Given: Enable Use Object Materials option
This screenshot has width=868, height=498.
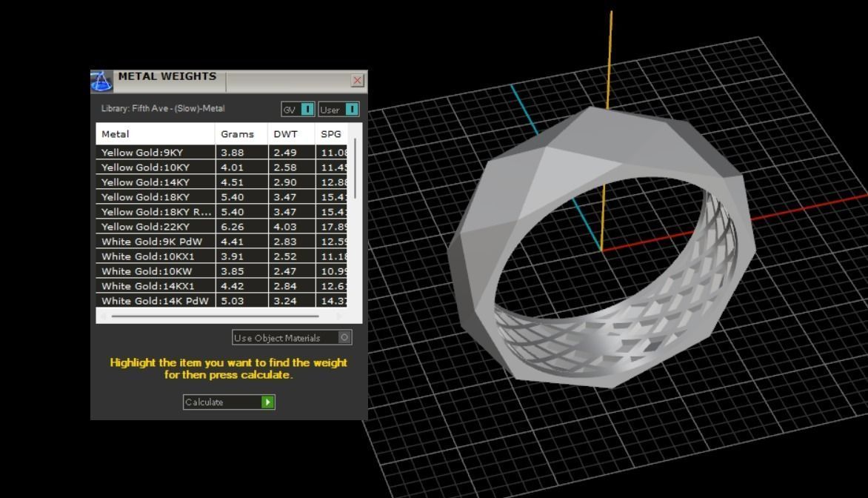Looking at the screenshot, I should click(x=292, y=337).
